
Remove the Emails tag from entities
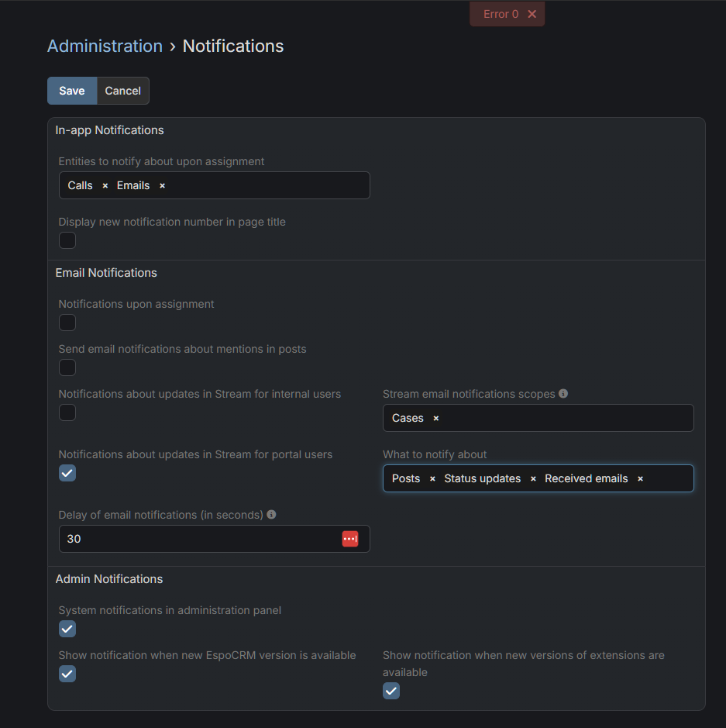click(162, 186)
